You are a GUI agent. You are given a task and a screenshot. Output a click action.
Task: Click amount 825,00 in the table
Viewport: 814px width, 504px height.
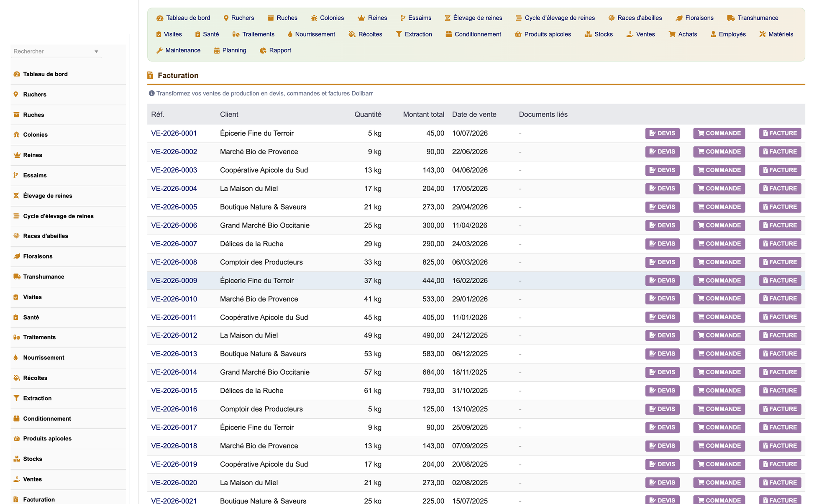(433, 262)
